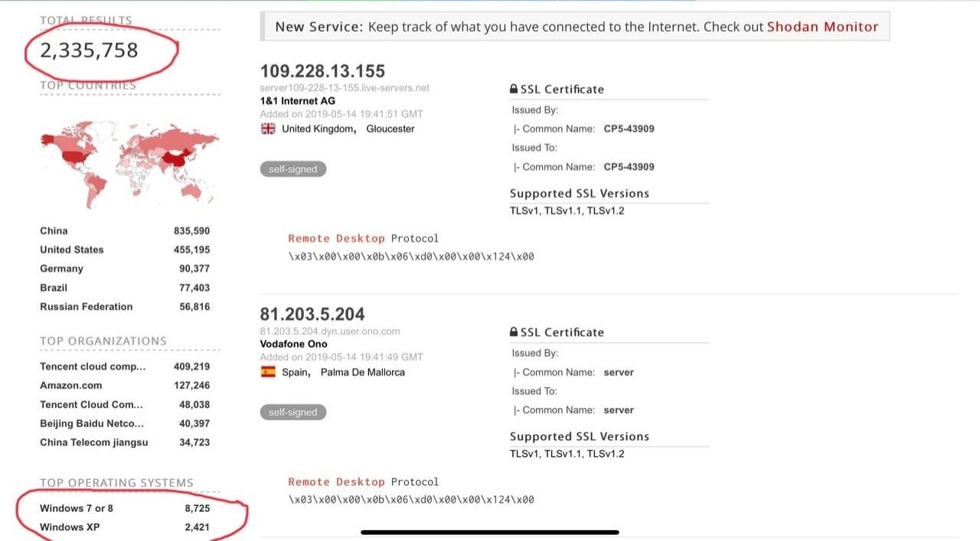This screenshot has height=541, width=980.
Task: Filter by Amazon.com organization
Action: click(70, 386)
